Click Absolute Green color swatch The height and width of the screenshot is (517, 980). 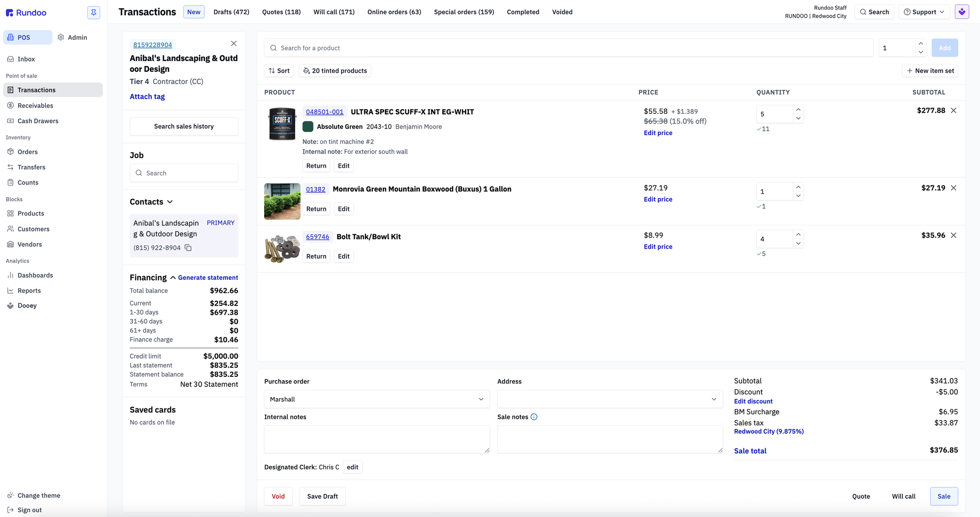tap(308, 127)
